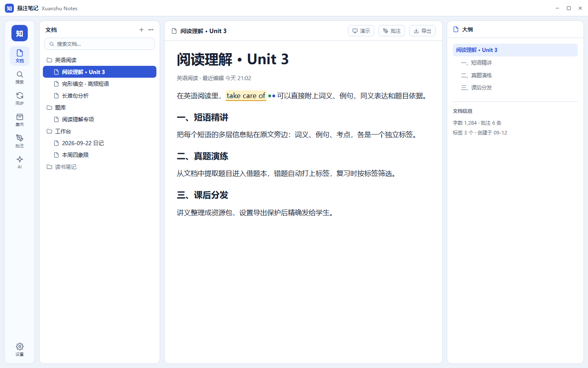Click highlighted phrase take care of

(x=246, y=96)
